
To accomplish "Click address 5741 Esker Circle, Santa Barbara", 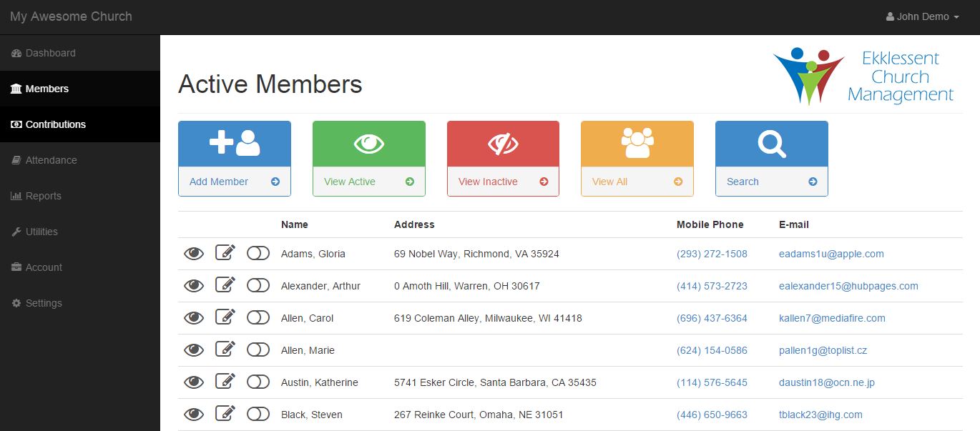I will [x=495, y=382].
